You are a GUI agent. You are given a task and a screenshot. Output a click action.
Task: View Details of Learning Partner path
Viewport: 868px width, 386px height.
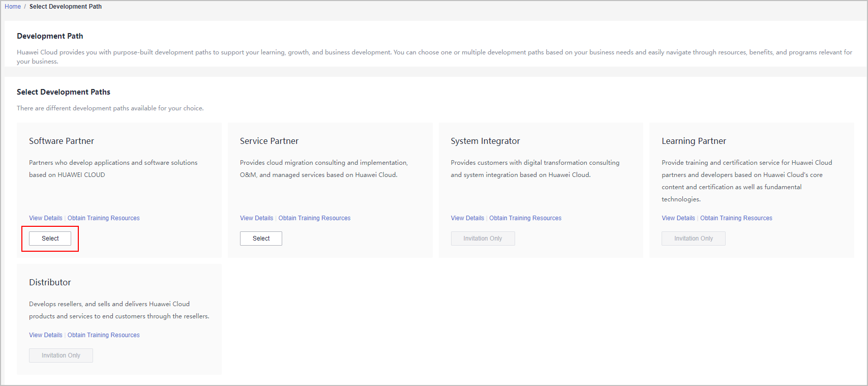(678, 218)
